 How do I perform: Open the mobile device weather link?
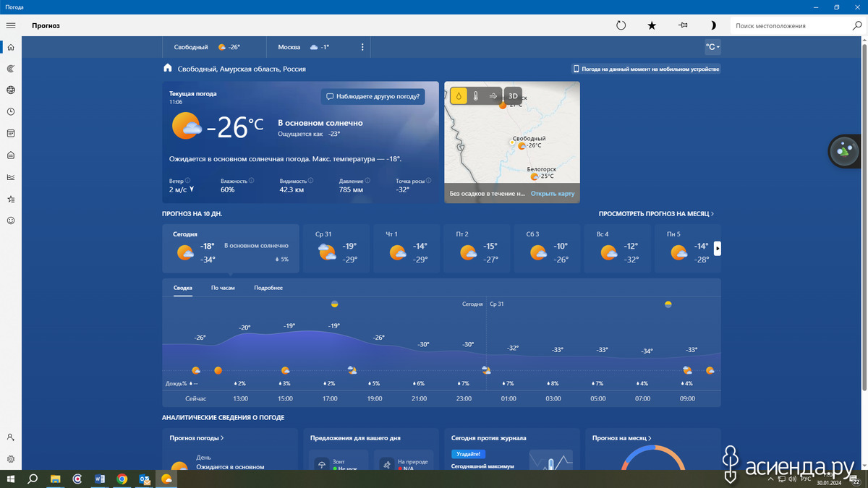point(647,69)
